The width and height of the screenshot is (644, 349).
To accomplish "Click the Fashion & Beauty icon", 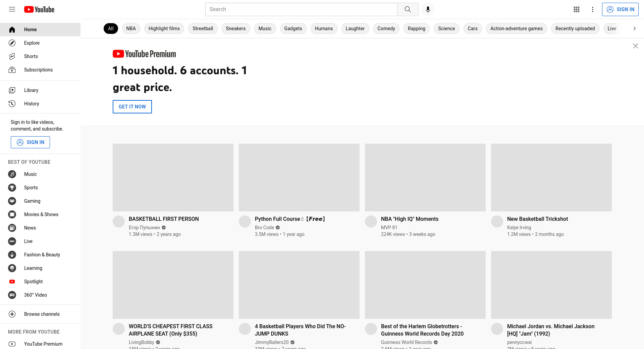I will (x=12, y=255).
